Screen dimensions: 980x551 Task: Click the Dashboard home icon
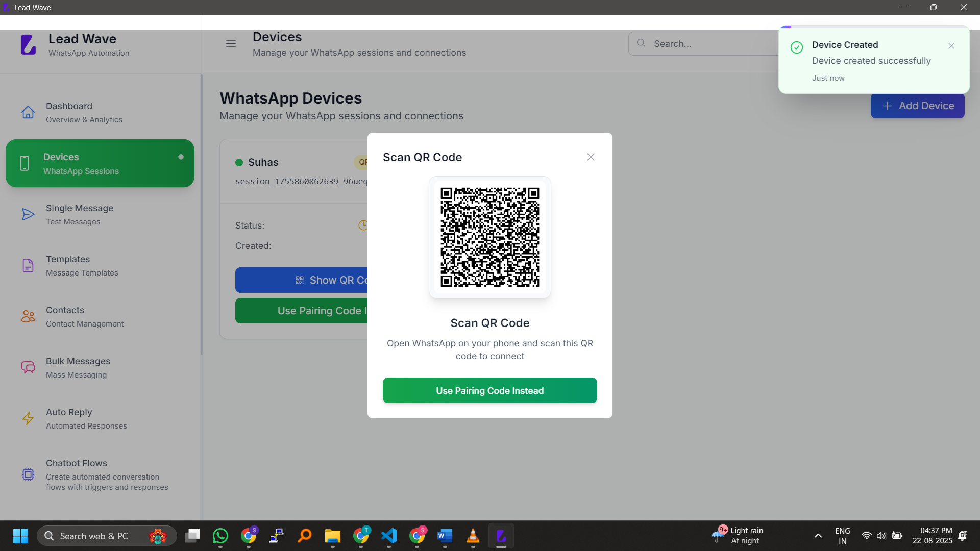[x=28, y=112]
